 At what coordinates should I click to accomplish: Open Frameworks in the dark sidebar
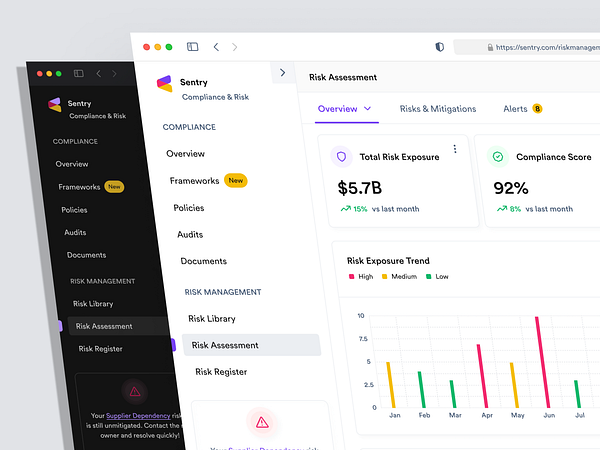[x=79, y=187]
